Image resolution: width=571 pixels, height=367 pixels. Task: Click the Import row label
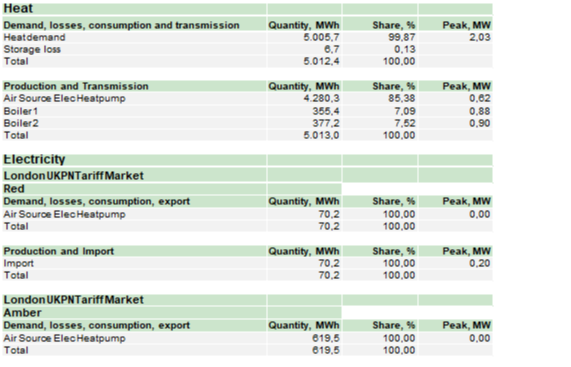pos(19,263)
